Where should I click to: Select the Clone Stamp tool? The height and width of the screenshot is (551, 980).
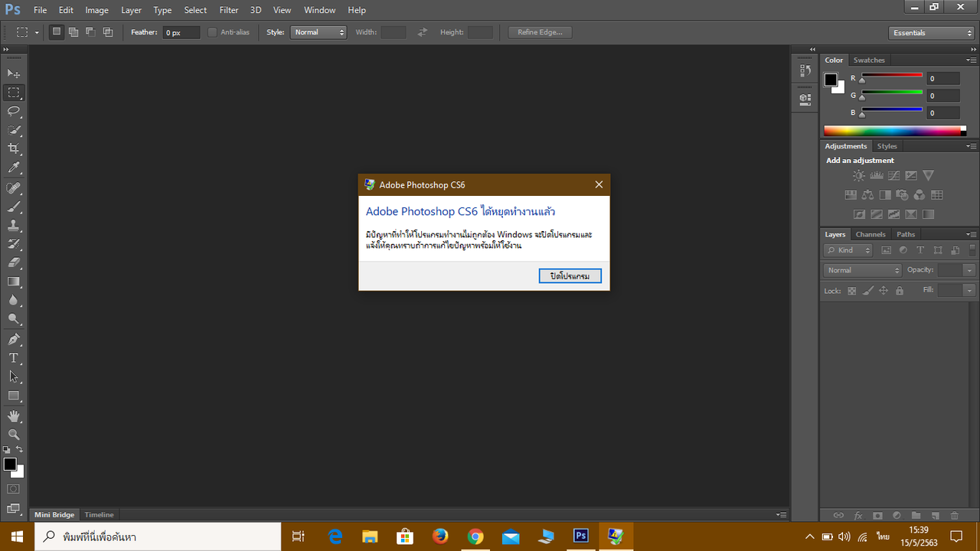[14, 226]
